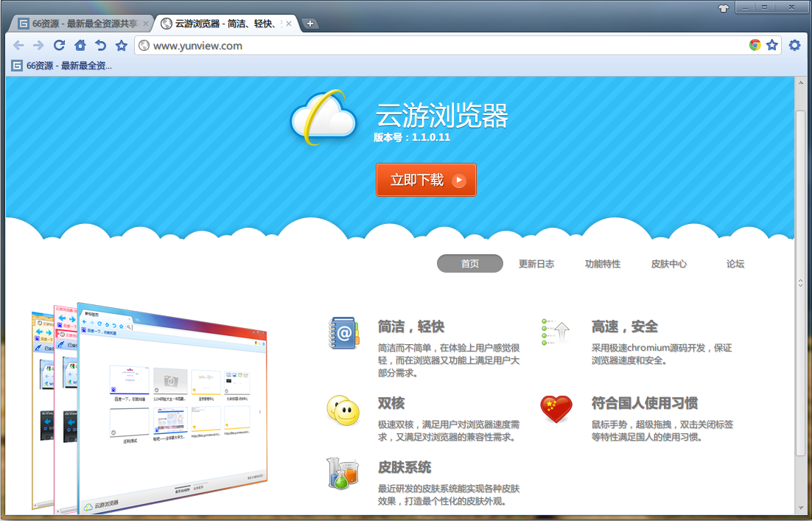Open a new tab with plus button
The width and height of the screenshot is (812, 521).
point(309,24)
